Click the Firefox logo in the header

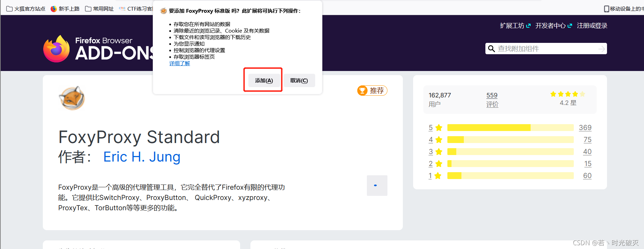point(57,49)
